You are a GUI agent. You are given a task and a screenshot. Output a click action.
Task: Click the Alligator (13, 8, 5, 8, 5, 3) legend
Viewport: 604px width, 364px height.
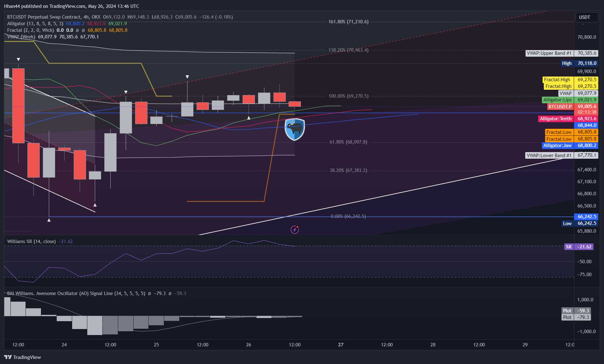click(x=35, y=24)
